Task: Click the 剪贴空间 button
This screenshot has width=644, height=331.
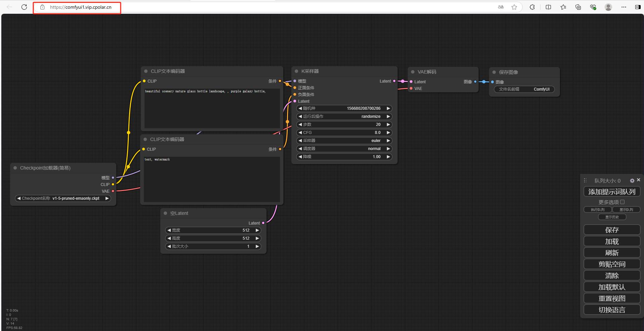Action: point(612,264)
